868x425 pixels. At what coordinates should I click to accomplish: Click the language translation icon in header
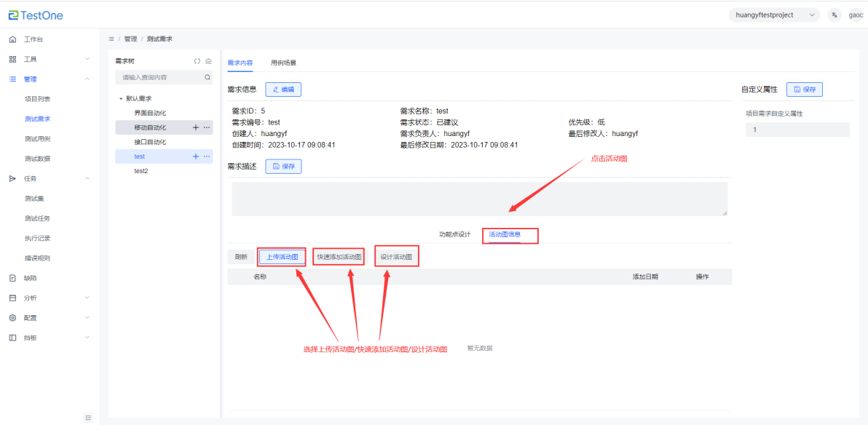coord(835,15)
